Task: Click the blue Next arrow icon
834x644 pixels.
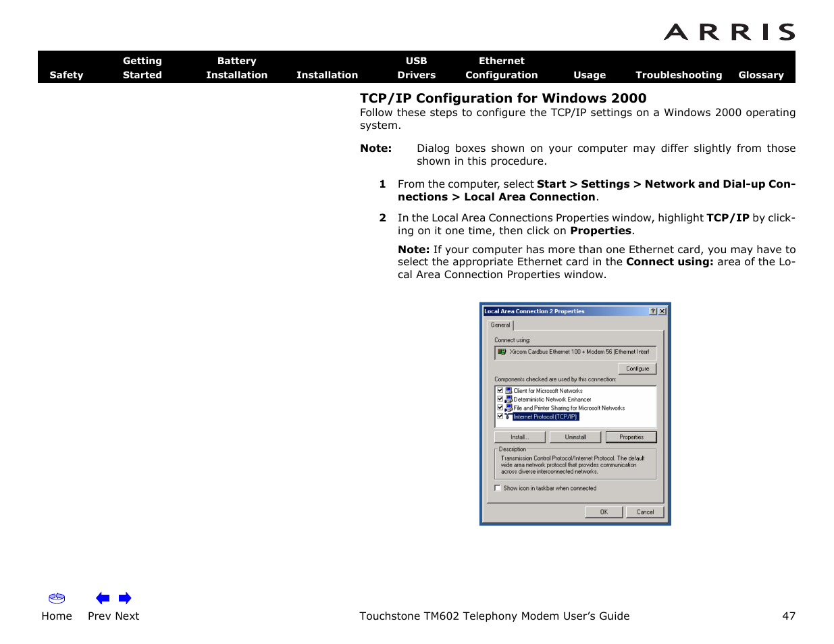Action: pyautogui.click(x=125, y=598)
